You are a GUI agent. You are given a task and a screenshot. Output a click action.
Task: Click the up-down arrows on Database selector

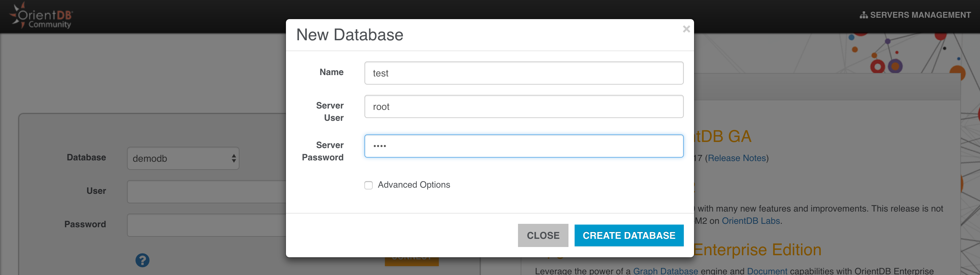coord(234,158)
